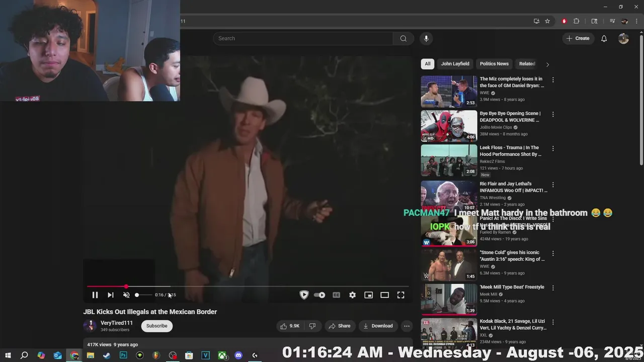Open the YouTube account avatar menu
Screen dimensions: 644x362
624,38
